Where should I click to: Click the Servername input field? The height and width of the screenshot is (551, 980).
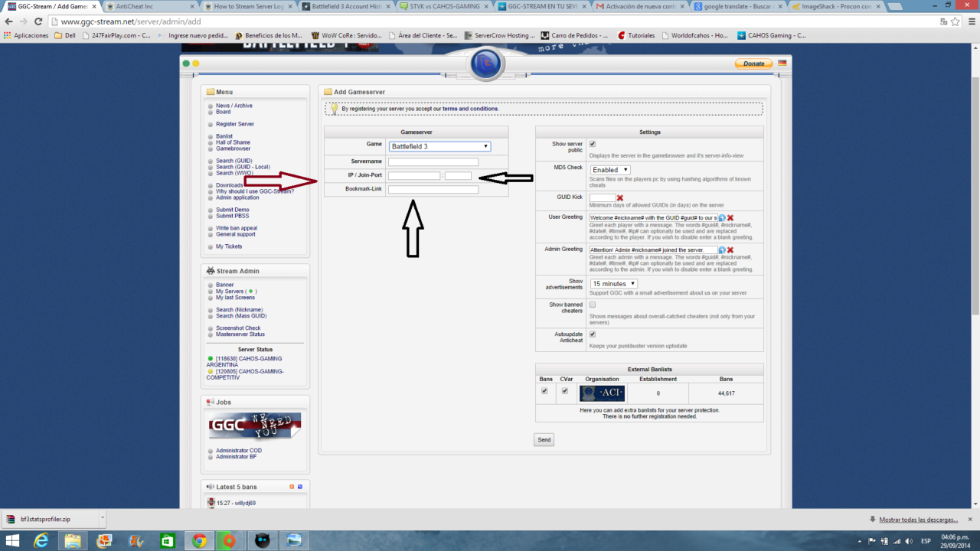pyautogui.click(x=433, y=162)
